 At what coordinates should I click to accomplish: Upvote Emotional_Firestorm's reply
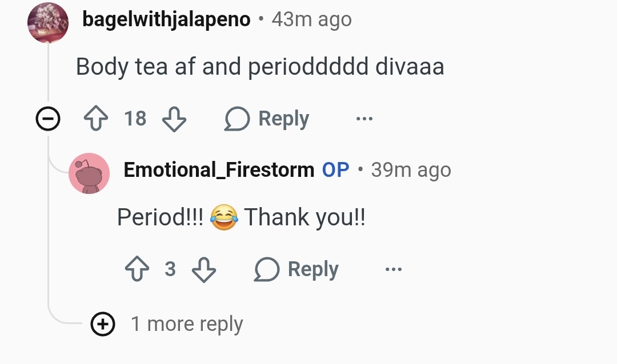(x=137, y=269)
